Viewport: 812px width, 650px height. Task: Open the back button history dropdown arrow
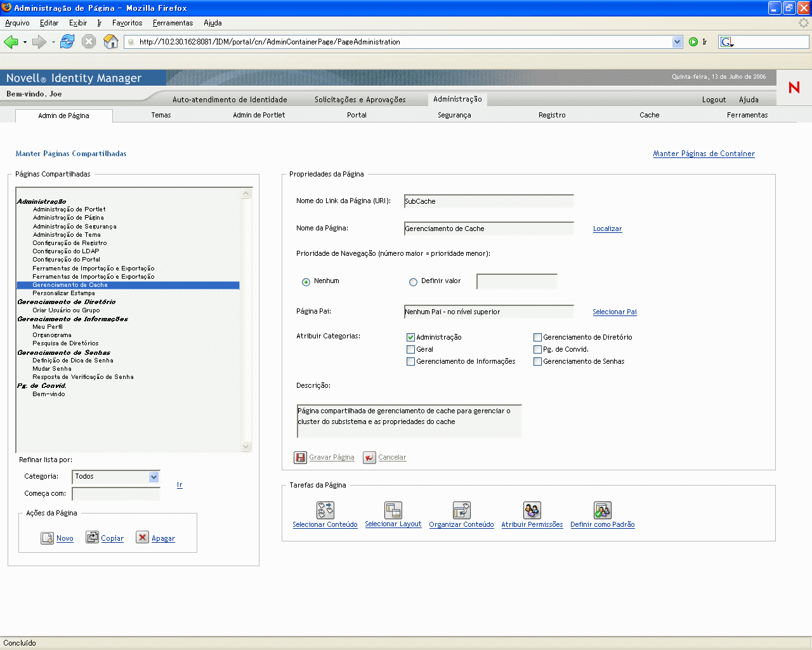tap(25, 43)
